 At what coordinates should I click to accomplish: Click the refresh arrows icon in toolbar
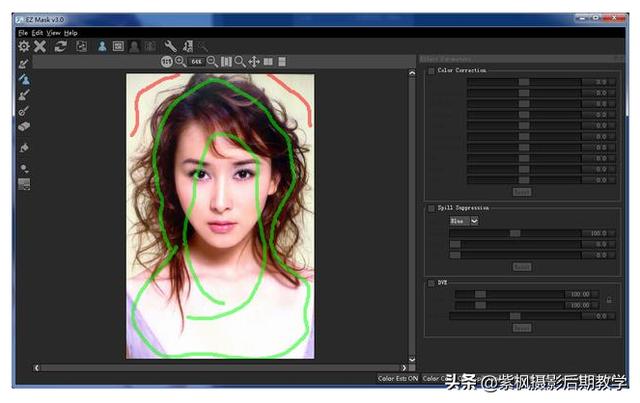tap(60, 46)
